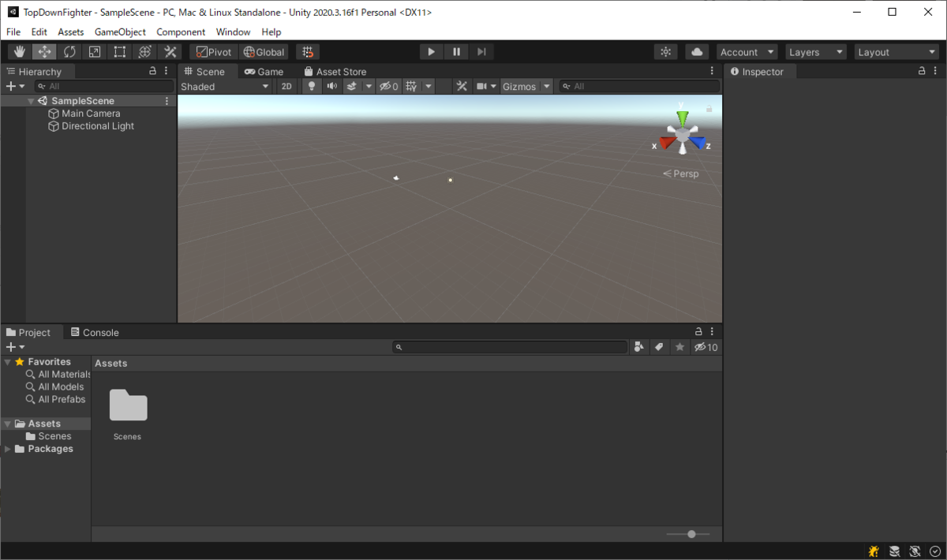947x560 pixels.
Task: Select the Rotate tool
Action: click(x=70, y=52)
